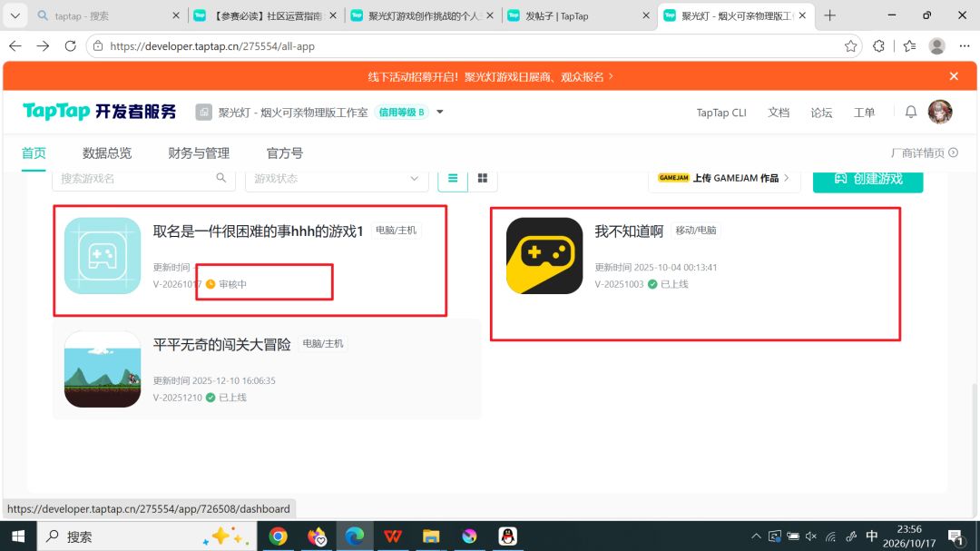Click browser address bar URL
The height and width of the screenshot is (551, 980).
click(211, 46)
